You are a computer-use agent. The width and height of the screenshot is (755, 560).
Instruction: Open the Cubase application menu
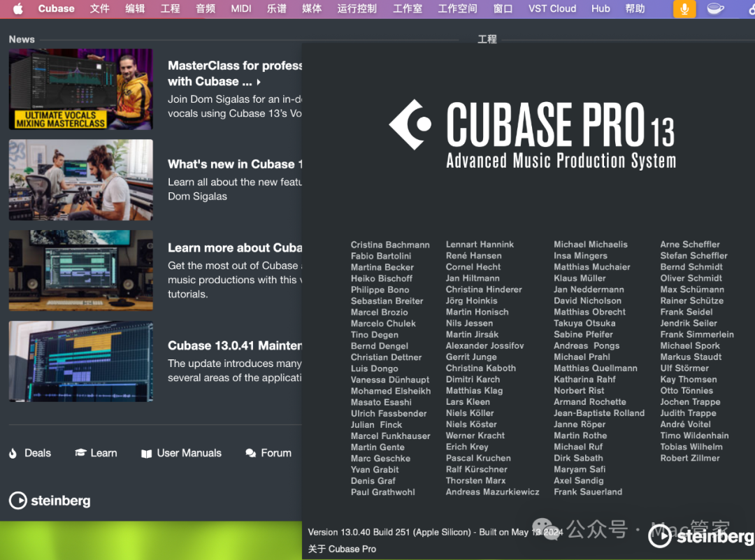(57, 8)
